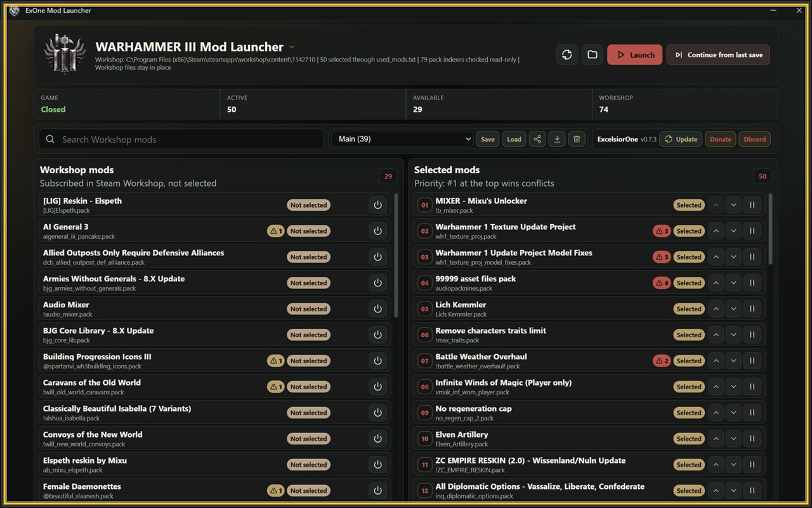Click the Closed game status text
812x508 pixels.
pos(53,109)
